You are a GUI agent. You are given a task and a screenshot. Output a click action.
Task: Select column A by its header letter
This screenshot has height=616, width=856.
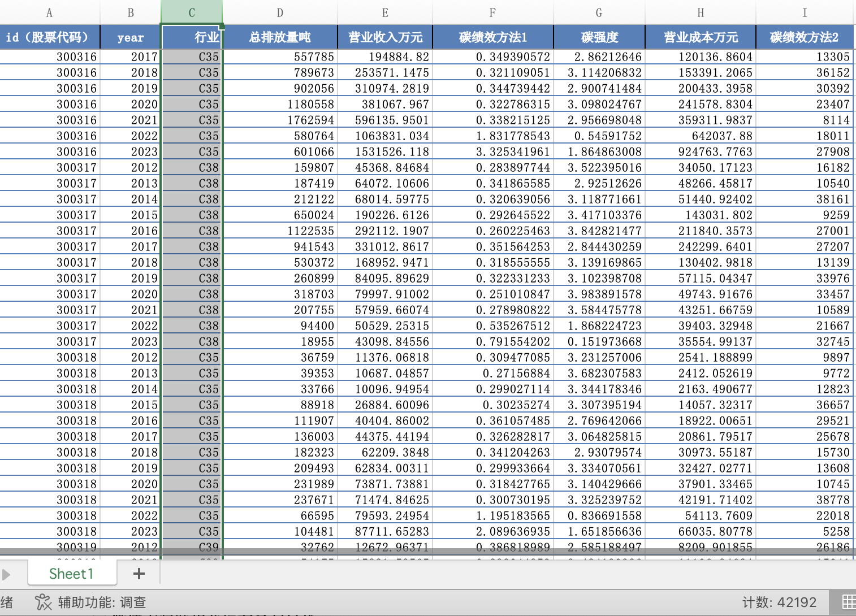click(x=50, y=12)
